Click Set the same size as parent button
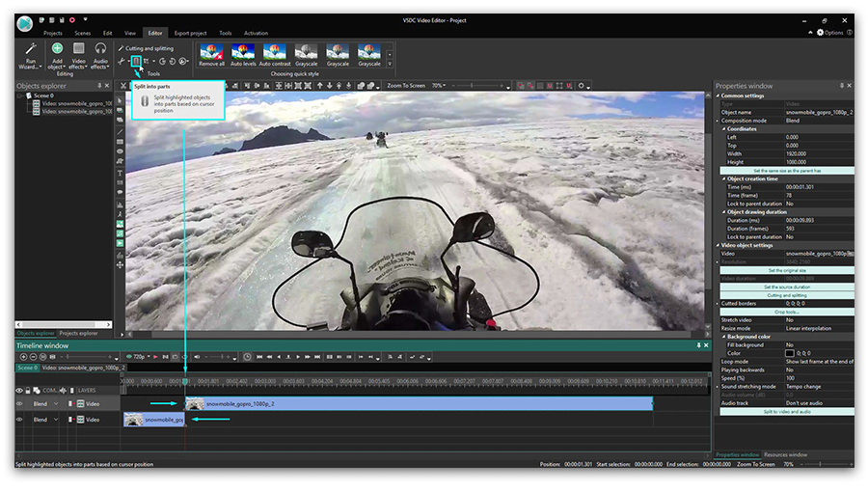 coord(787,171)
